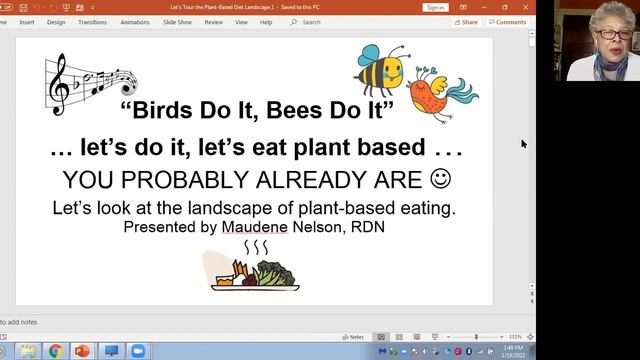Image resolution: width=640 pixels, height=360 pixels.
Task: Toggle the AutoSave switch off/on
Action: (x=6, y=7)
